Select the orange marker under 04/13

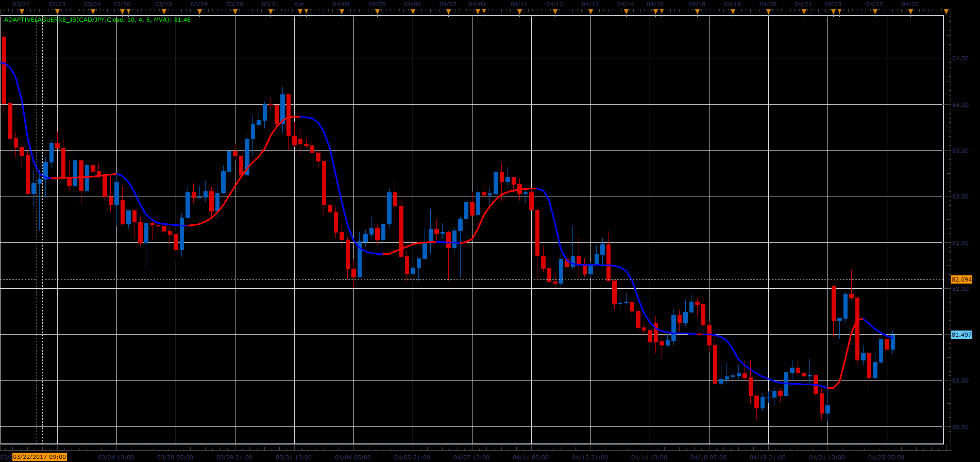pos(590,12)
